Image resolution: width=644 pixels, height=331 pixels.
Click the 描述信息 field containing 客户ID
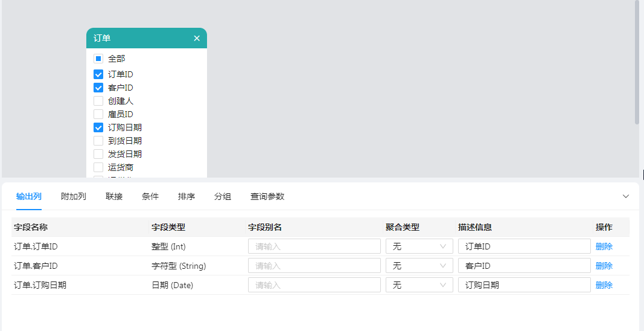click(524, 266)
